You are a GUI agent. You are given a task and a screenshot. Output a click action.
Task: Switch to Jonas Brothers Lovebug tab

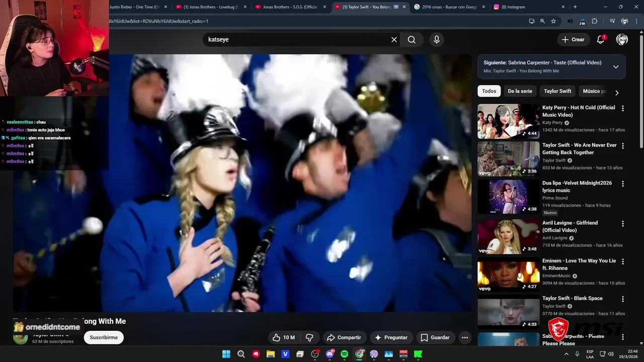210,7
